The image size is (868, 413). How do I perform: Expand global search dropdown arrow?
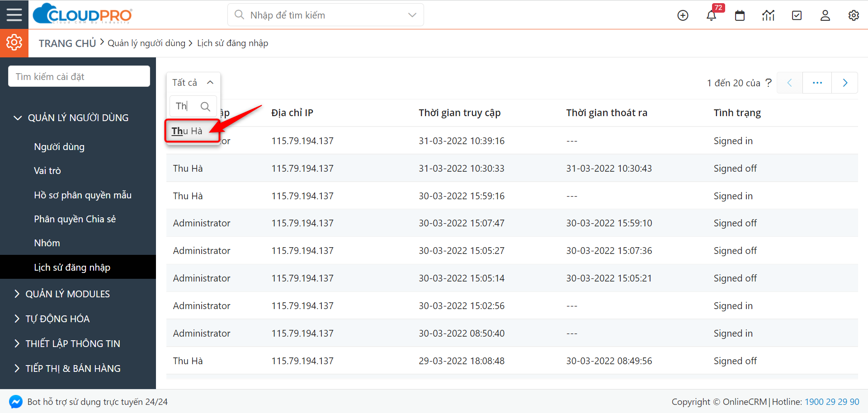click(x=412, y=15)
